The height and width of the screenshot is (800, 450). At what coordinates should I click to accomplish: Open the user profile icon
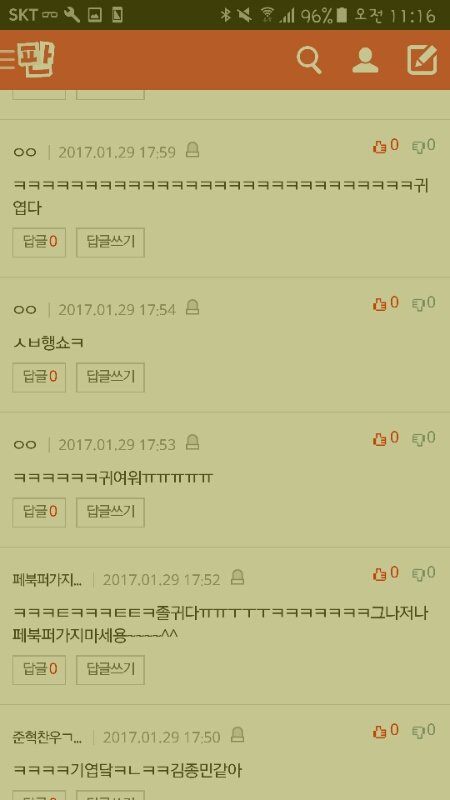point(365,61)
